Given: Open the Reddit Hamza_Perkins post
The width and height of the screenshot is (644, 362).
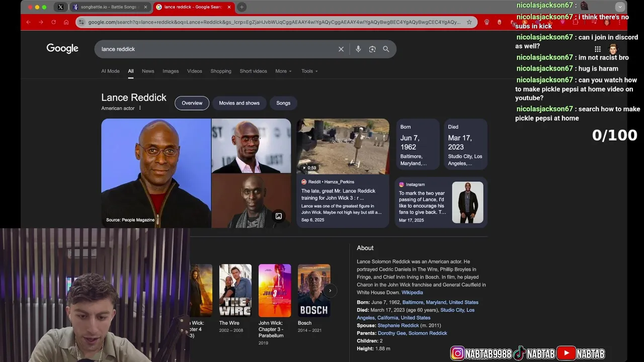Looking at the screenshot, I should [x=343, y=201].
